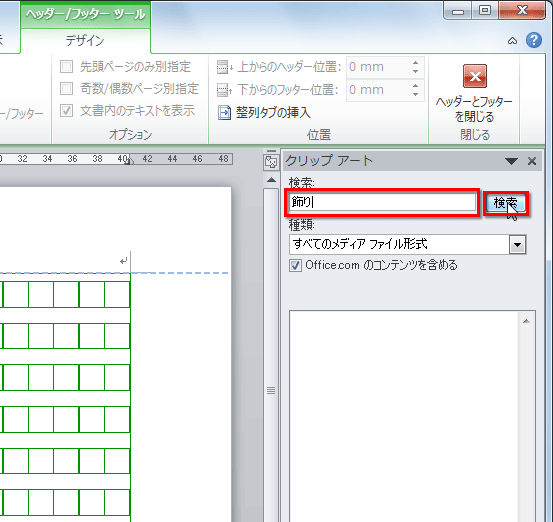Minimize the ribbon with the caret icon
This screenshot has height=522, width=553.
512,41
